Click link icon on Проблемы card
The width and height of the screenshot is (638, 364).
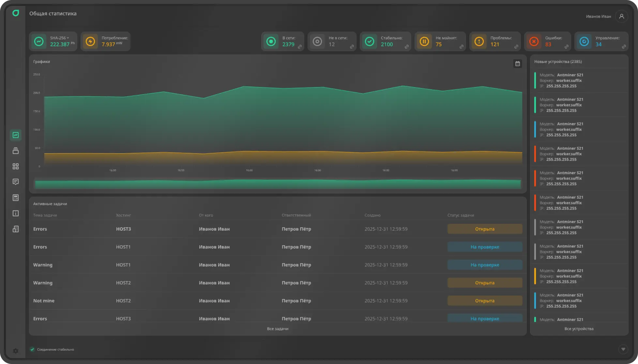coord(516,47)
